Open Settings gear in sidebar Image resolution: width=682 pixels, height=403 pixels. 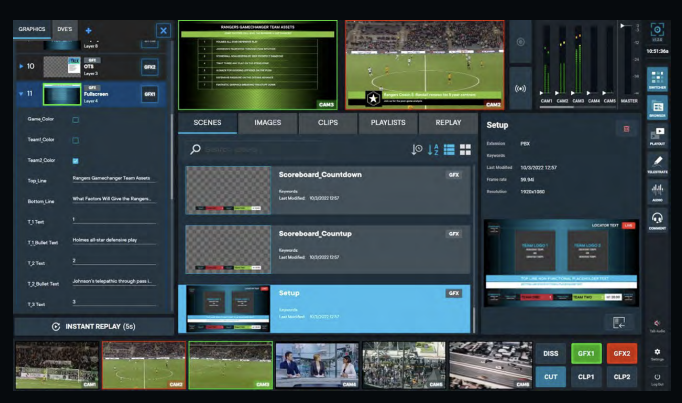pos(657,355)
